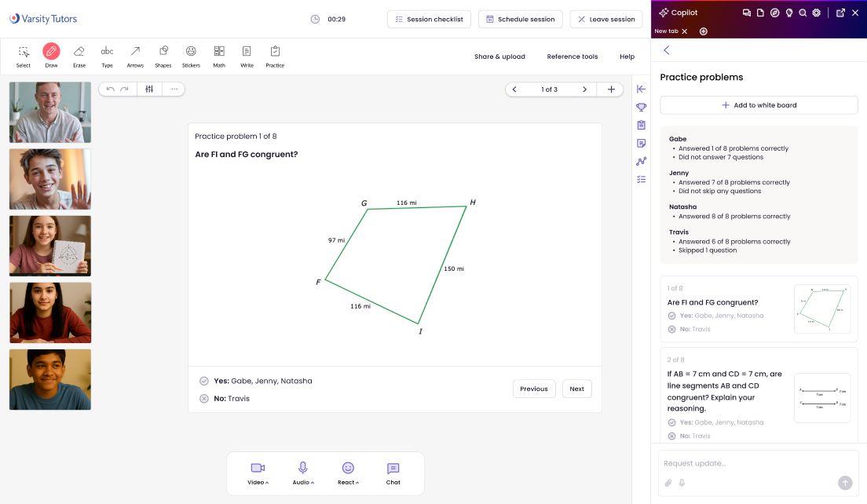
Task: Choose the Erase tool
Action: coord(79,52)
